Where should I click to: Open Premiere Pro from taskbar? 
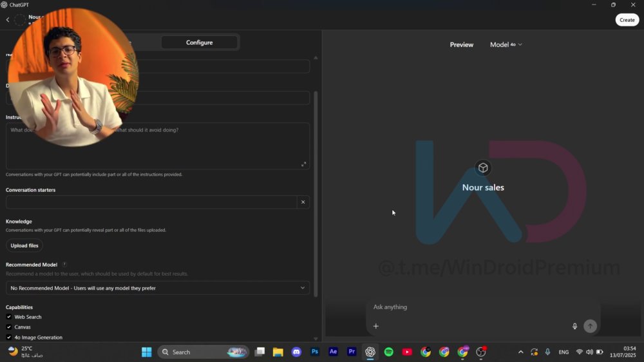click(x=352, y=352)
